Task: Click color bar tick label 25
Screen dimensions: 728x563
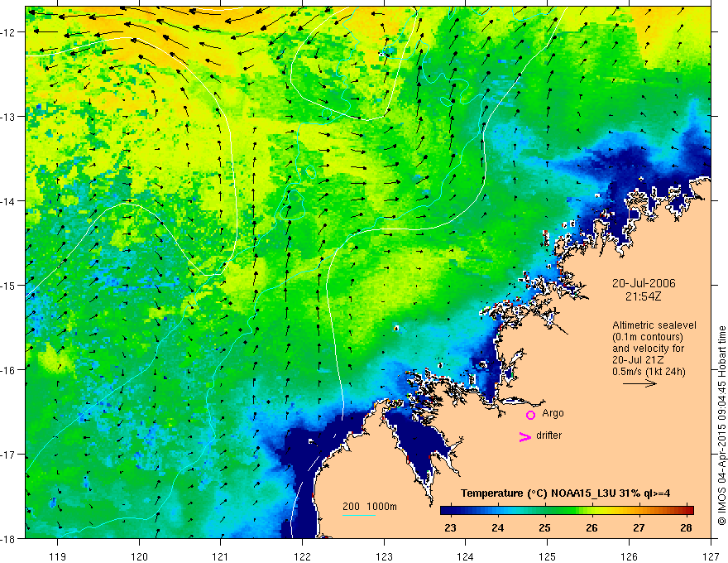Action: click(544, 527)
